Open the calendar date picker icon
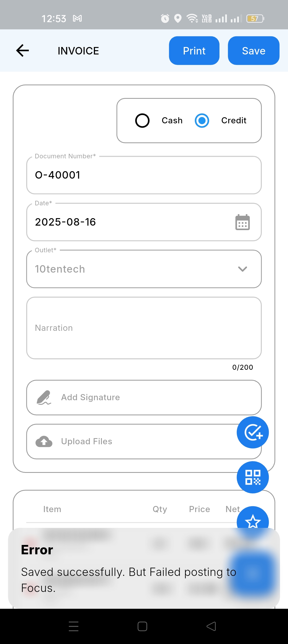Image resolution: width=288 pixels, height=644 pixels. click(242, 222)
